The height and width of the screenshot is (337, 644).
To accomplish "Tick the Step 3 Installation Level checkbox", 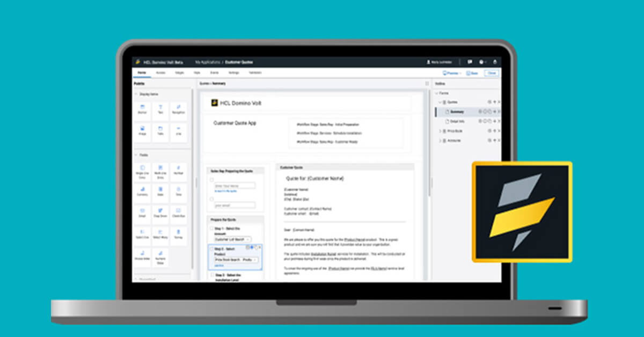I will tap(211, 275).
